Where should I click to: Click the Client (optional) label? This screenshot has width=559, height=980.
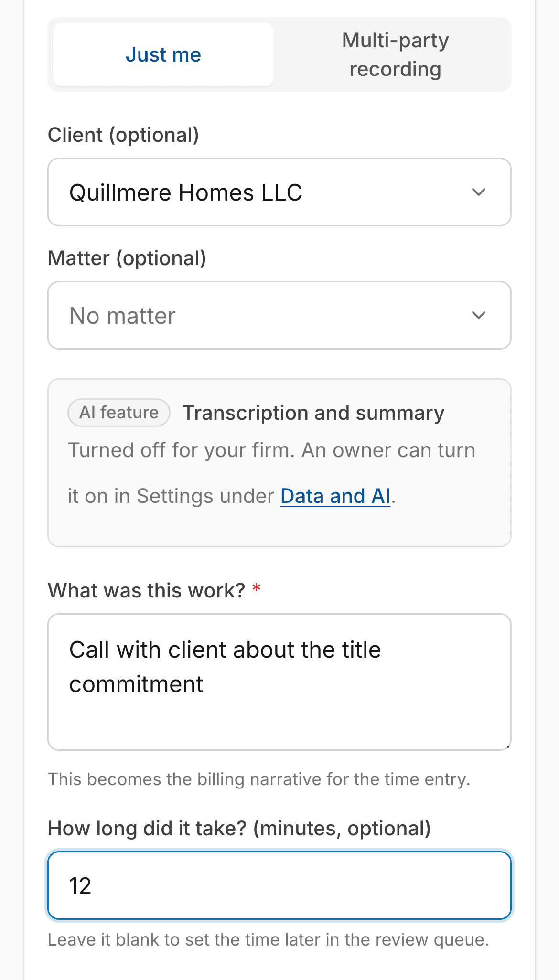[x=123, y=135]
